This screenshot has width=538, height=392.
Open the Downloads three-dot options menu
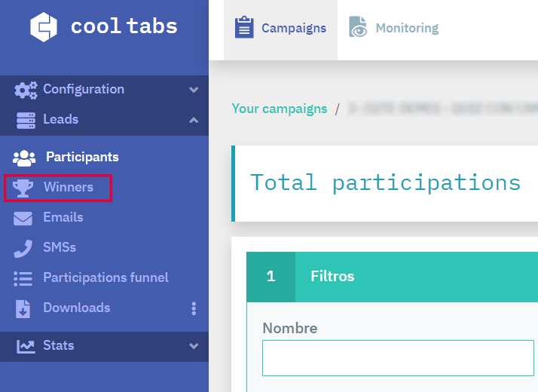[x=194, y=308]
